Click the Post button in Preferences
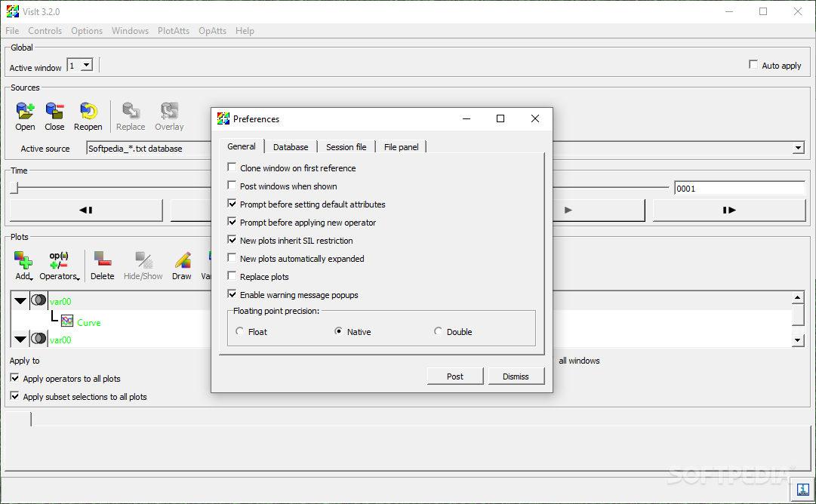Viewport: 816px width, 504px height. 455,376
